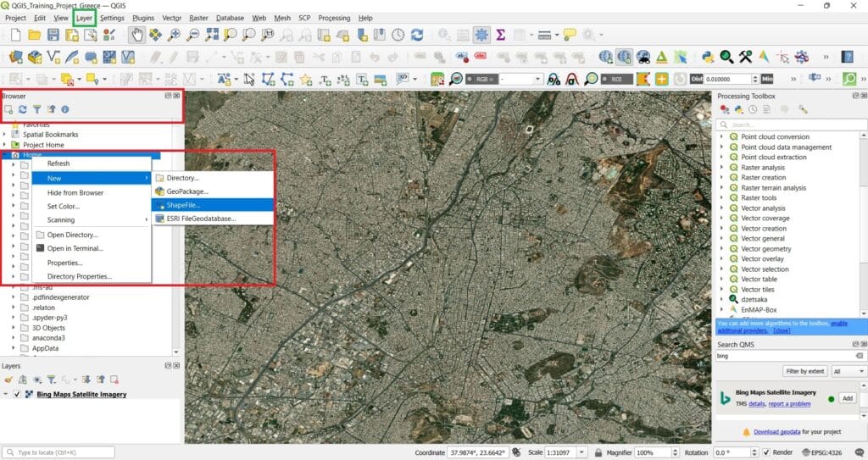Toggle the Processing Toolbox gear icon
This screenshot has height=460, width=868.
[x=481, y=35]
